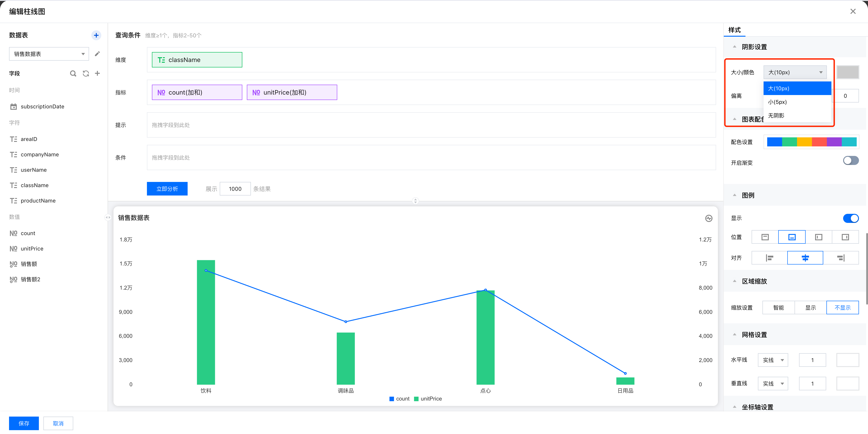Select 智能 zoom setting option
This screenshot has height=434, width=868.
(x=778, y=308)
